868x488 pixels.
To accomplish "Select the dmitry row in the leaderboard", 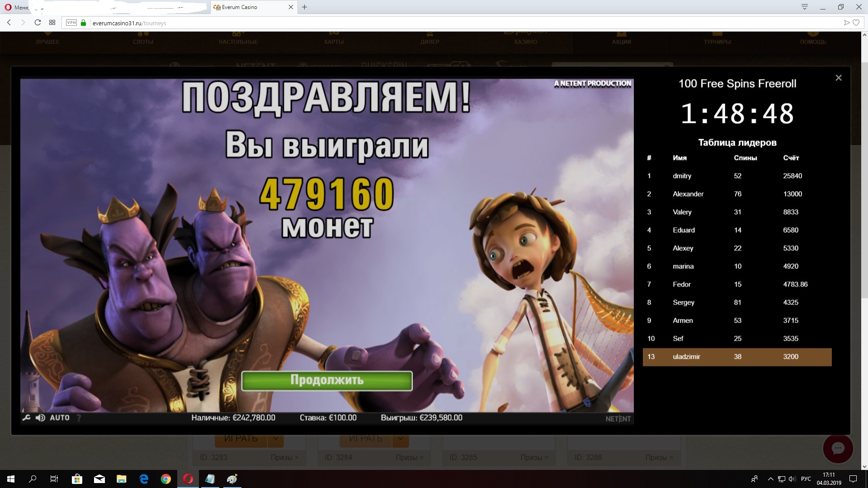I will coord(737,176).
